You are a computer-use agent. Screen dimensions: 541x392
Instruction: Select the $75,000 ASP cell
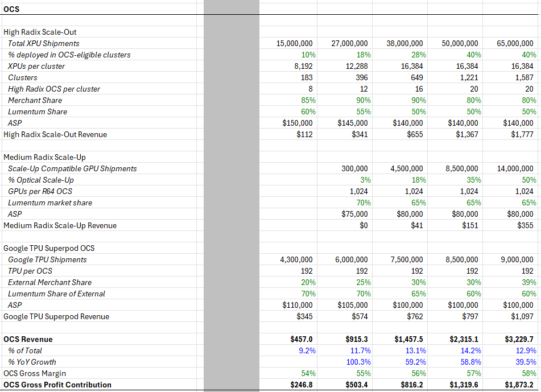pos(354,214)
